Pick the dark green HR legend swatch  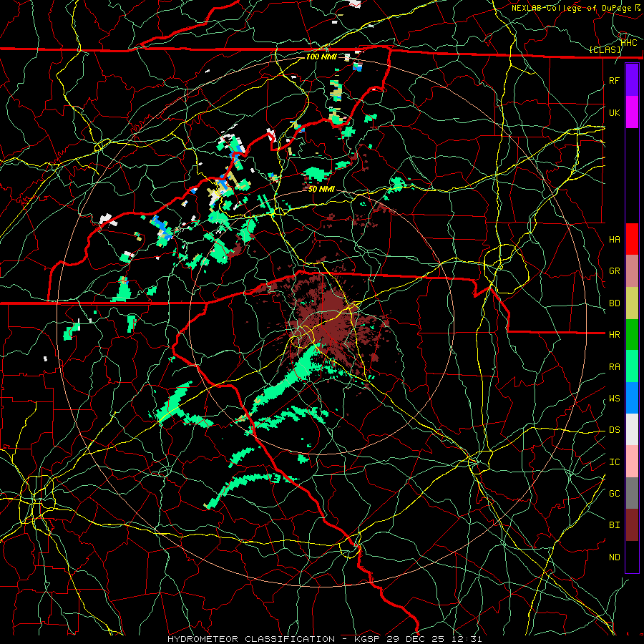pyautogui.click(x=632, y=335)
